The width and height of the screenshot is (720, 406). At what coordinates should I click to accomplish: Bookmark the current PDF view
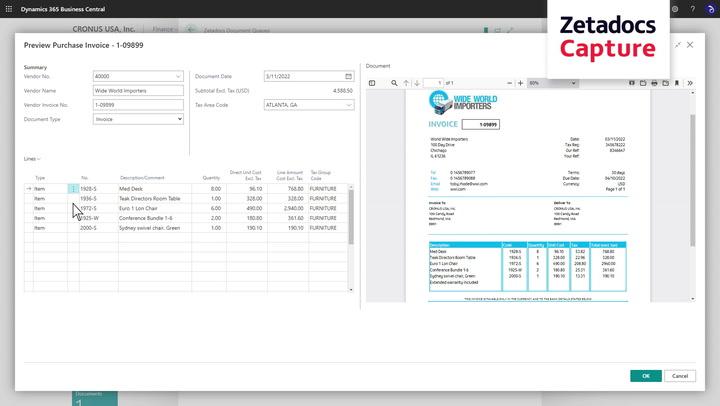point(676,83)
